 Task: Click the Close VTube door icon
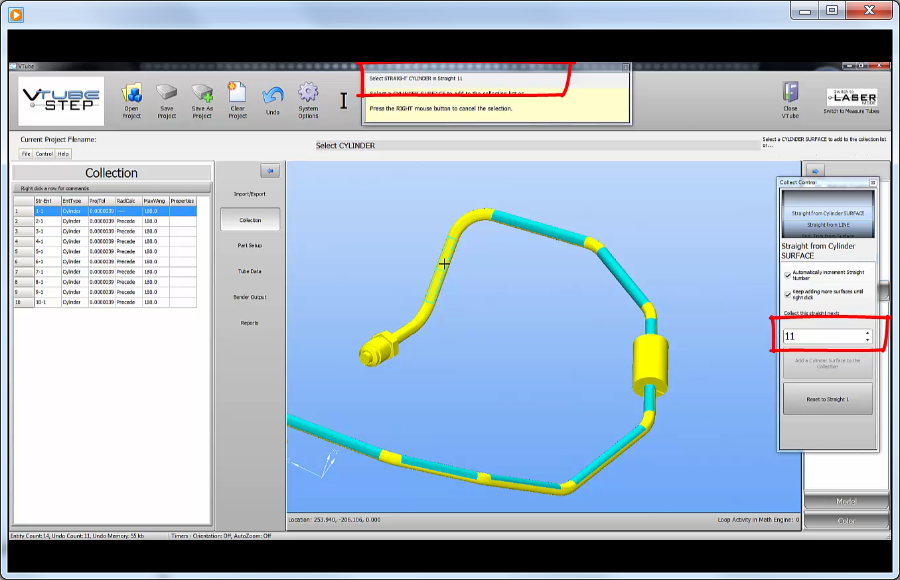[790, 92]
